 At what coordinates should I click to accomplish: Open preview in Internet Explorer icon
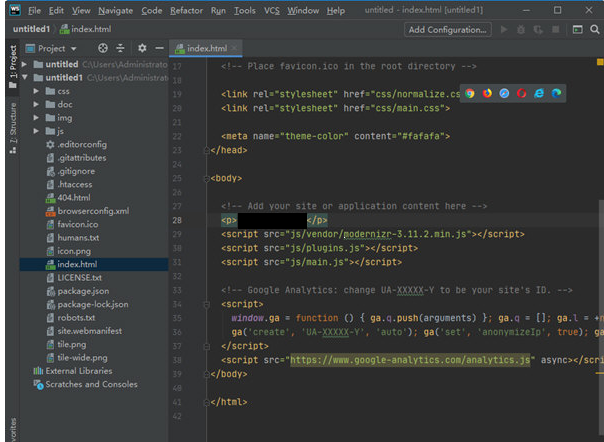[539, 93]
